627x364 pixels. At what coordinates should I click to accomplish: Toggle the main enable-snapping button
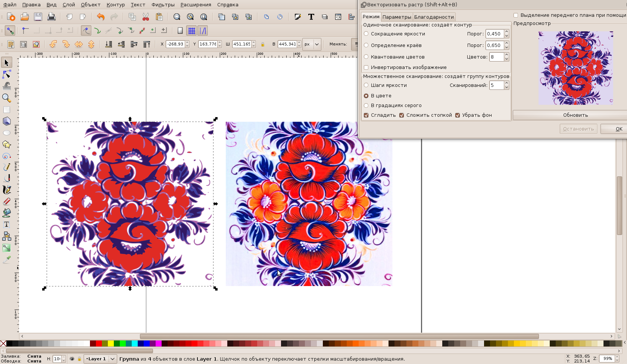click(10, 31)
